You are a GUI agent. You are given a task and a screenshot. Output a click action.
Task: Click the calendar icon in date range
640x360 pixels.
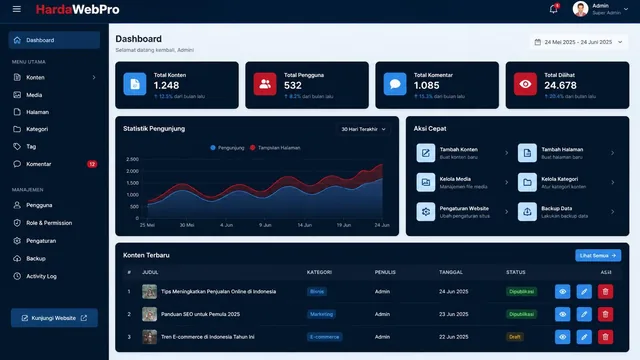pos(538,42)
